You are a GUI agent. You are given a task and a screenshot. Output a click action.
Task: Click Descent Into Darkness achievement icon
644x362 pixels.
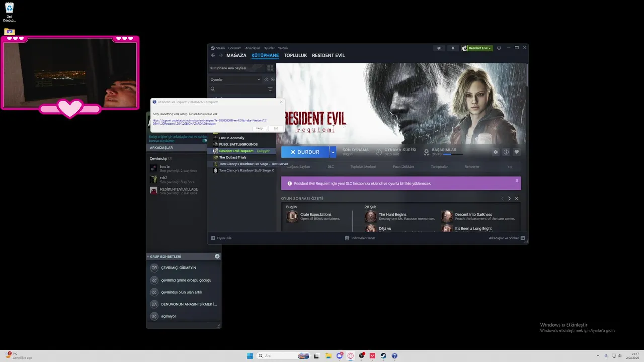[447, 216]
